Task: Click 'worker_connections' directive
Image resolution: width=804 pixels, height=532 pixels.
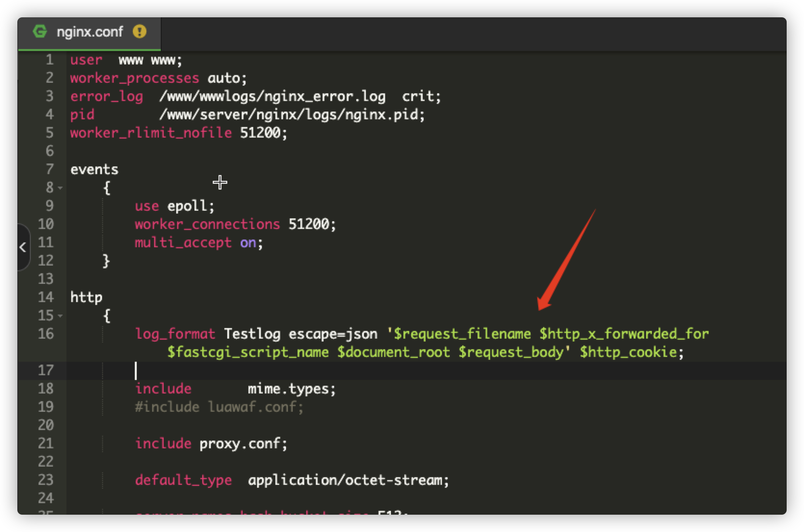Action: coord(207,224)
